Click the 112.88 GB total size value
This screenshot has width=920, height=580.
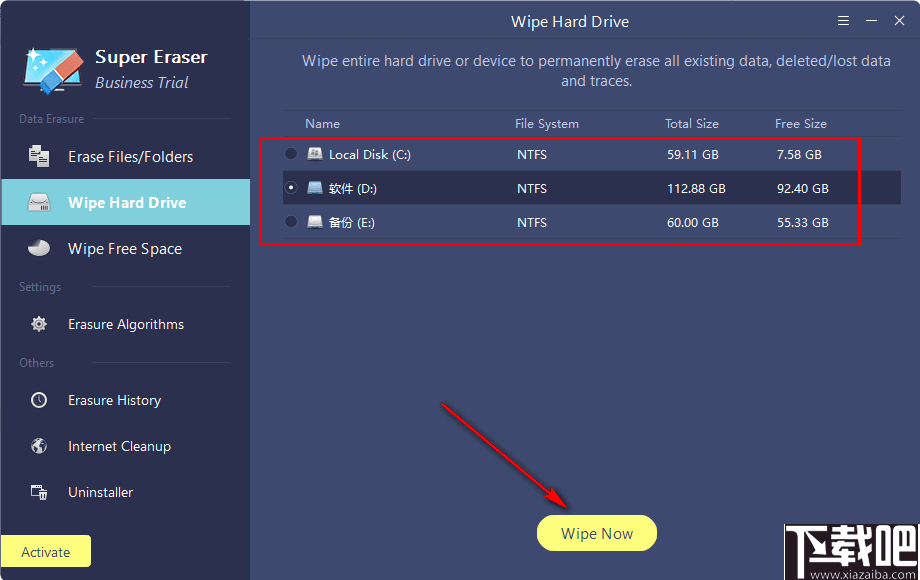point(696,189)
